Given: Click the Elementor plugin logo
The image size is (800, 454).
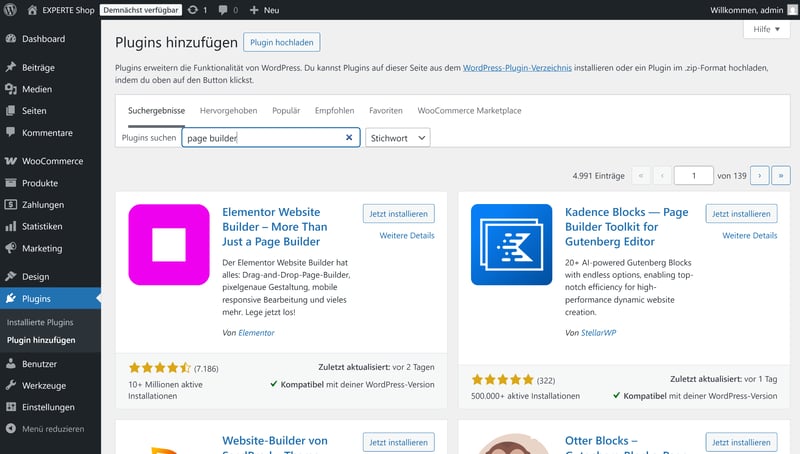Looking at the screenshot, I should 169,244.
